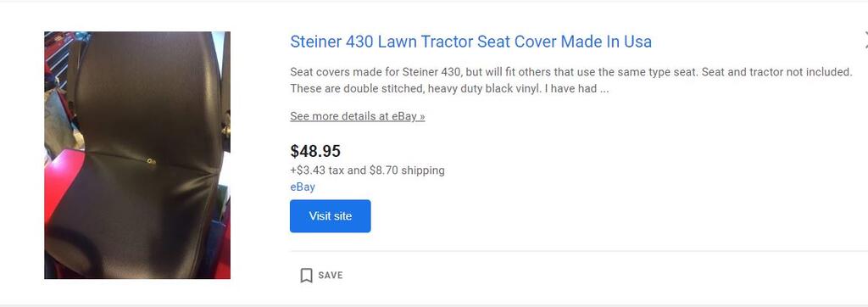Click the description's first line about Steiner 430
This screenshot has width=868, height=307.
pyautogui.click(x=571, y=72)
